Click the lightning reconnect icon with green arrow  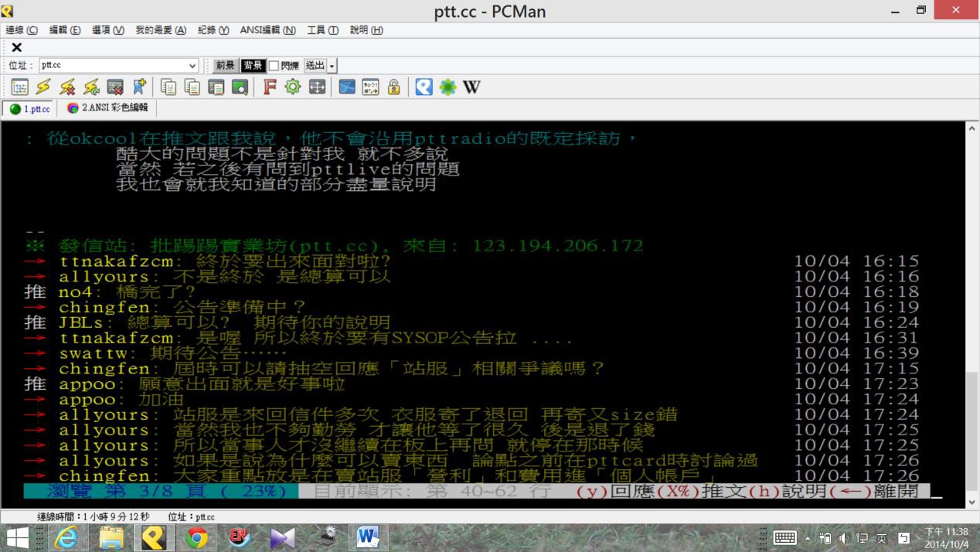click(x=91, y=87)
